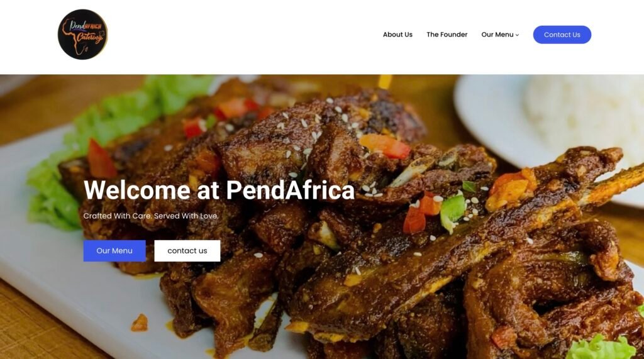The image size is (644, 359).
Task: Click the Welcome at PendAfrica heading
Action: click(219, 190)
